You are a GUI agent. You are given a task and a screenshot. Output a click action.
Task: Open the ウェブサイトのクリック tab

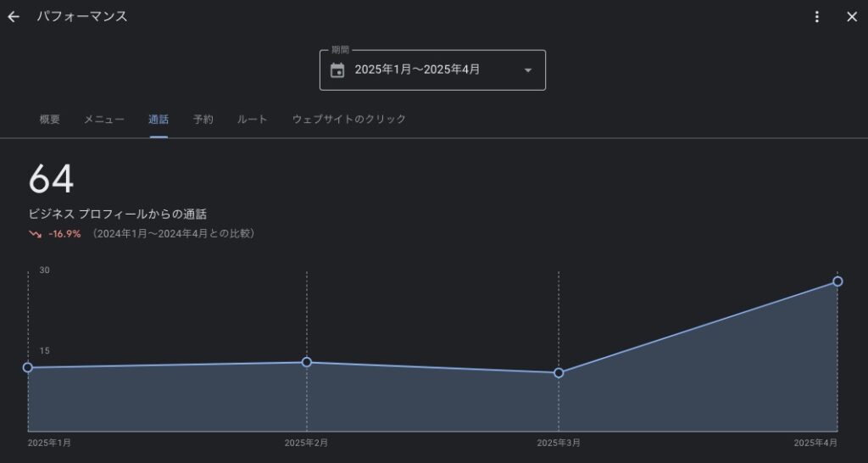tap(348, 120)
